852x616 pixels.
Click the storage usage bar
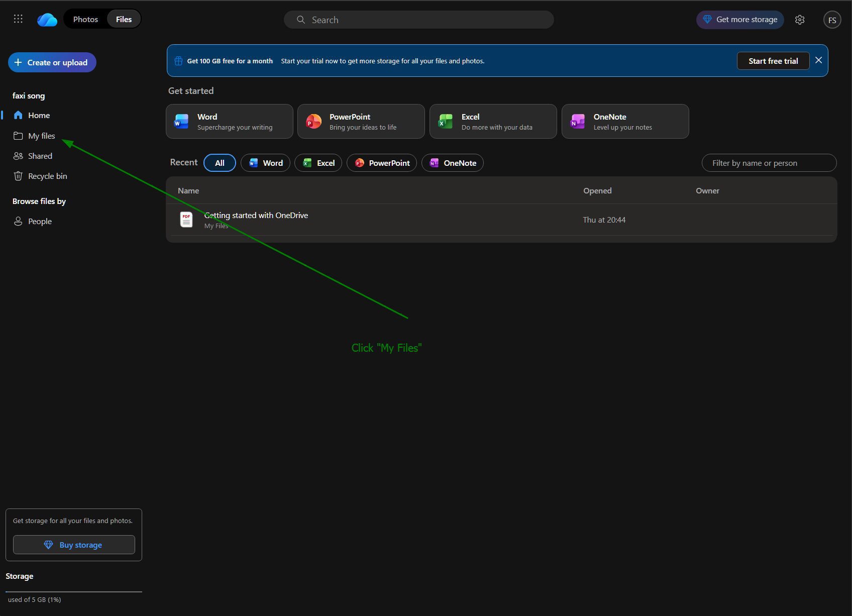pos(74,592)
